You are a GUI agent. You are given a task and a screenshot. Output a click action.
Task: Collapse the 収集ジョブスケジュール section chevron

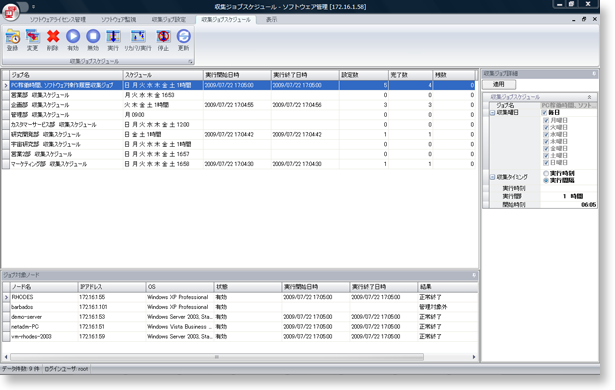tap(589, 97)
